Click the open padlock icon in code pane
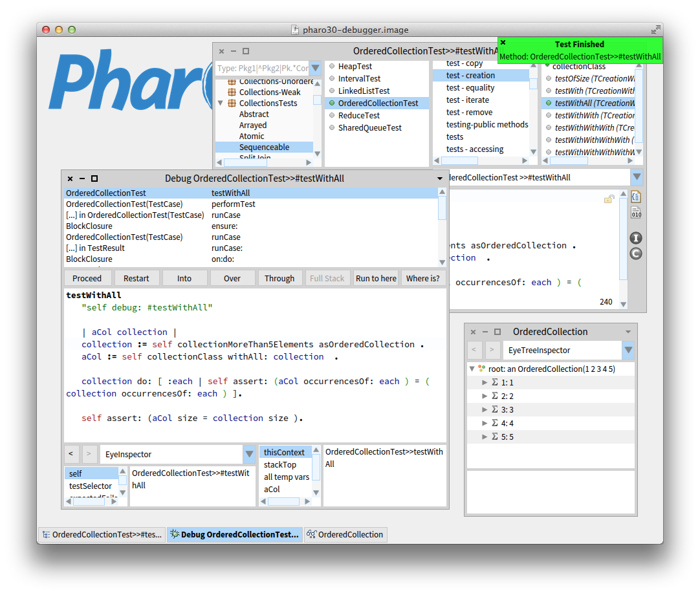Viewport: 700px width, 595px height. coord(609,199)
